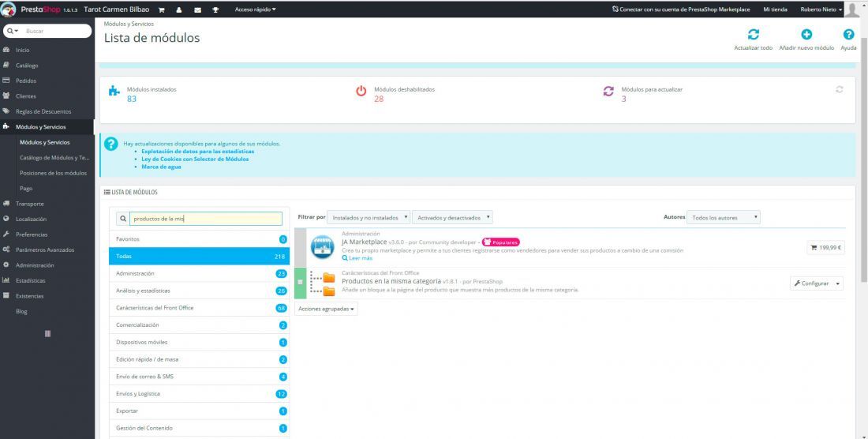Check the Productos en la misma categoría checkbox
The image size is (868, 439).
click(300, 282)
